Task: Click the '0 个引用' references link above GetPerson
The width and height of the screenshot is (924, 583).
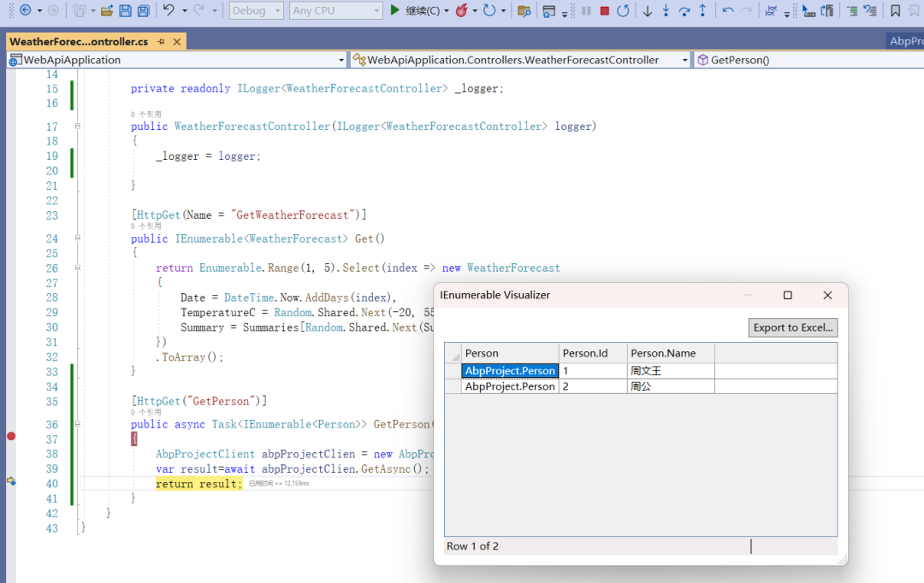Action: pyautogui.click(x=145, y=412)
